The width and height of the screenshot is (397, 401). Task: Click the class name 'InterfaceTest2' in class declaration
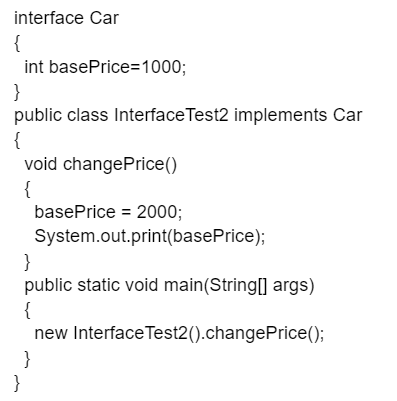coord(171,115)
